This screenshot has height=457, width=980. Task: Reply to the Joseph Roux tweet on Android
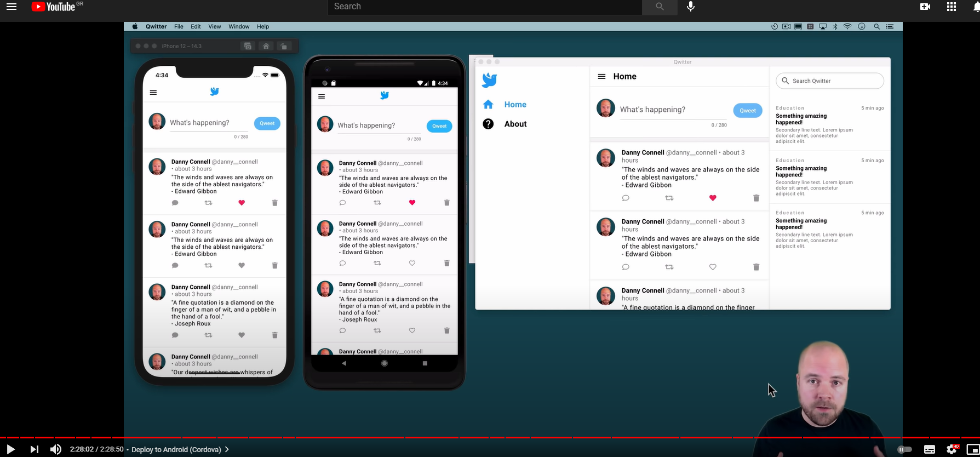343,330
